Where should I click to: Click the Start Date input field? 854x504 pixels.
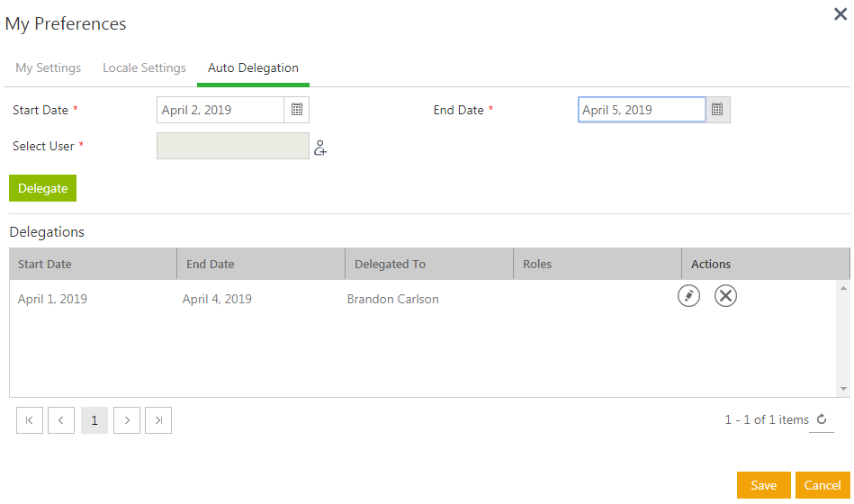[x=220, y=110]
